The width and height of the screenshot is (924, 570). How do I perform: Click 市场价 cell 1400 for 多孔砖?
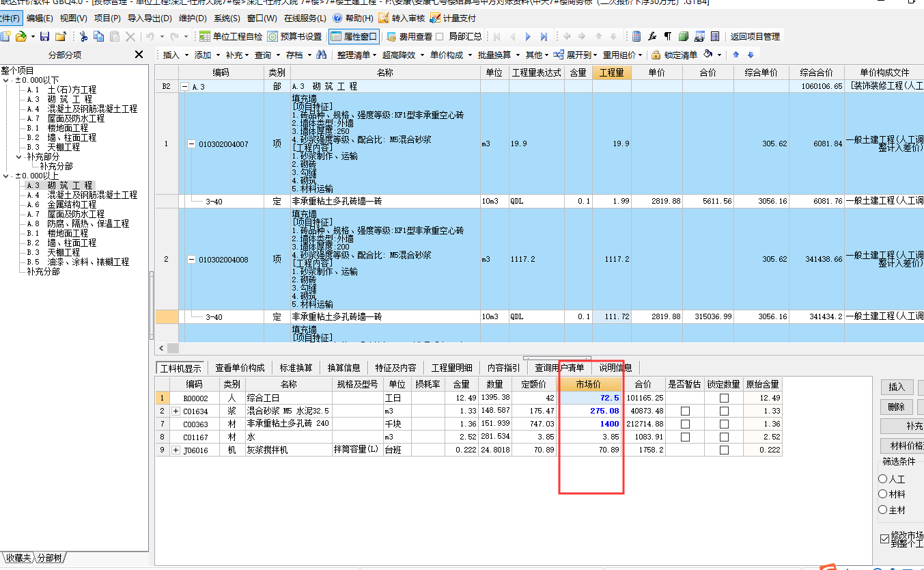click(590, 424)
